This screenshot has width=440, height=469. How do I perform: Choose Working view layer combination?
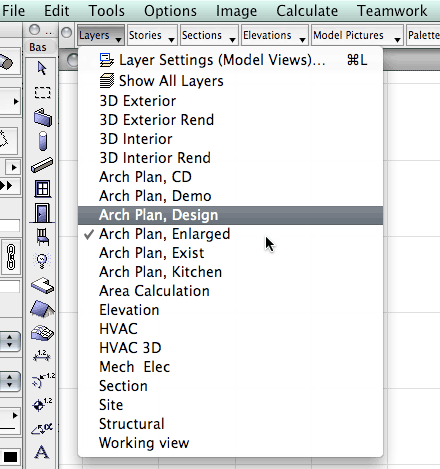point(230,443)
